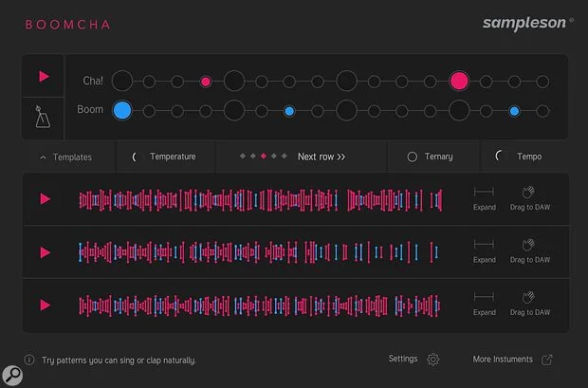Disable the active pink Cha! step 4
This screenshot has width=588, height=388.
pos(206,82)
